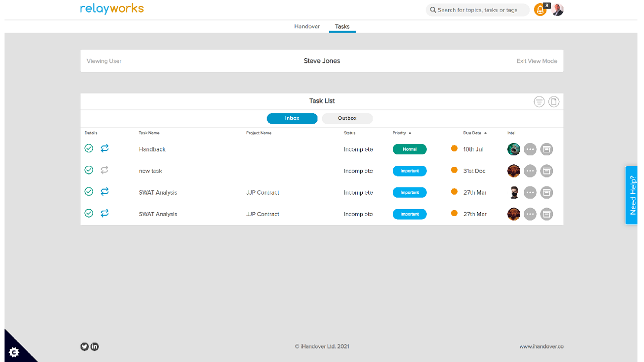Open the settings gear in the corner
This screenshot has height=362, width=644.
coord(14,352)
